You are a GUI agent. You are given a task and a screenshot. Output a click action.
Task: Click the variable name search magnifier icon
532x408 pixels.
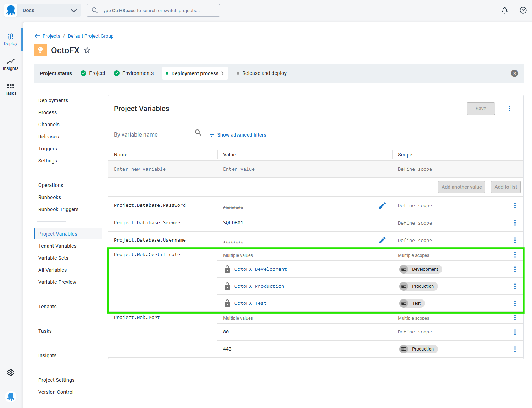click(198, 133)
